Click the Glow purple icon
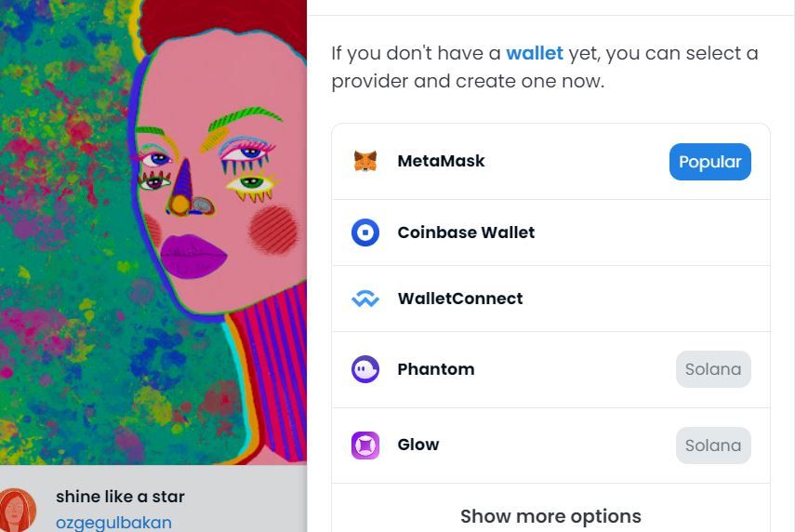795x532 pixels. point(365,446)
